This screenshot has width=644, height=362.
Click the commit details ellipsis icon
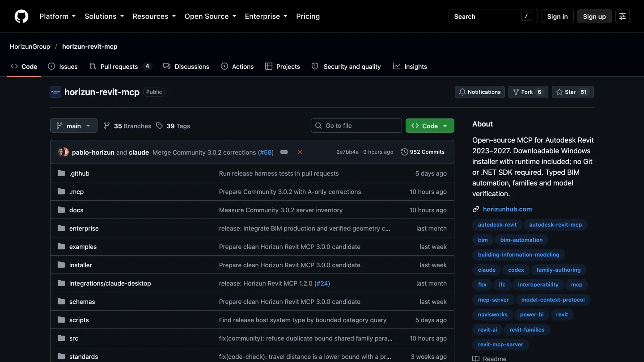click(284, 152)
